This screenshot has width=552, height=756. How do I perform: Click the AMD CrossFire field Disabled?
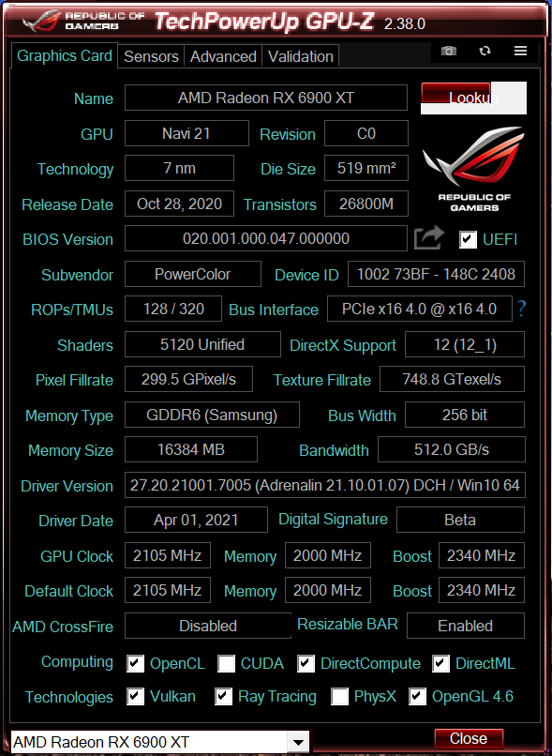[208, 626]
